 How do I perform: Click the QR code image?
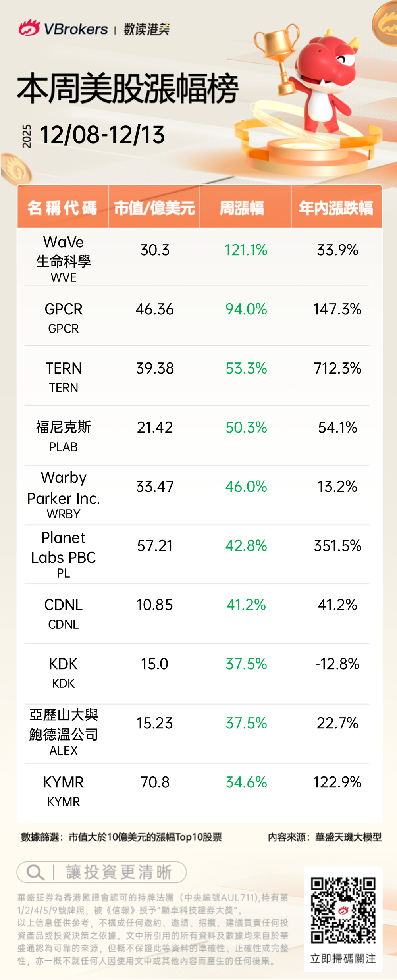(343, 910)
